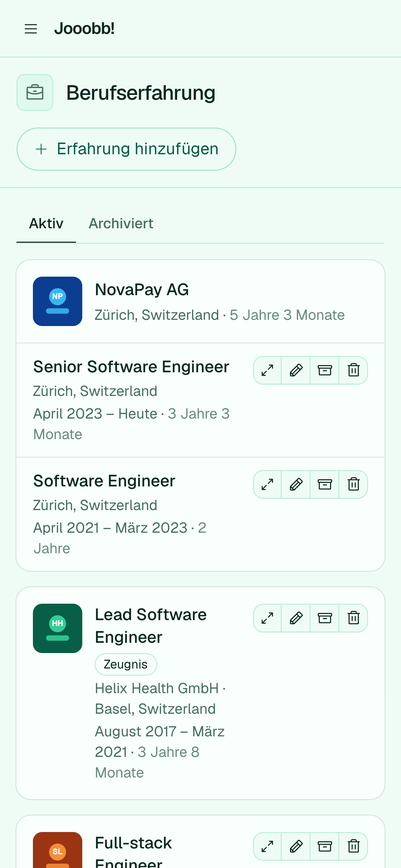The image size is (401, 868).
Task: Select the Aktiv tab
Action: tap(46, 224)
